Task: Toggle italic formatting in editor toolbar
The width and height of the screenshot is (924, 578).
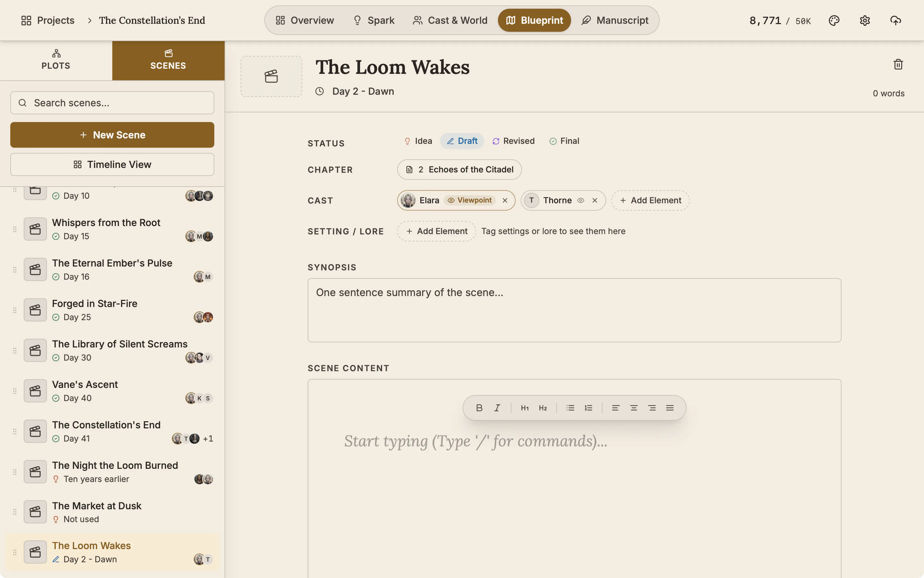Action: (x=497, y=408)
